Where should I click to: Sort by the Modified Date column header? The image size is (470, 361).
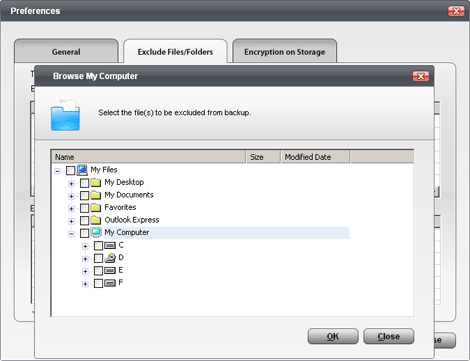coord(315,157)
